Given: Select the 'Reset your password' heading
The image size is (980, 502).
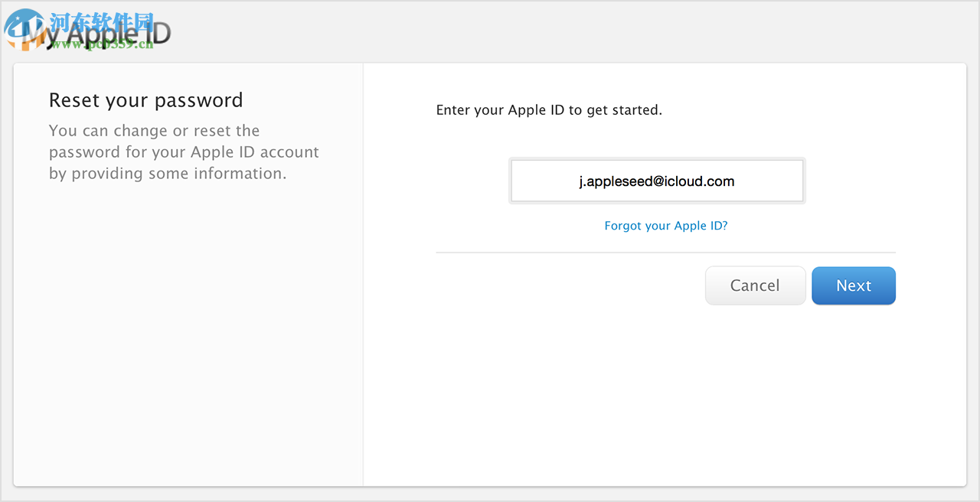Looking at the screenshot, I should click(x=145, y=100).
